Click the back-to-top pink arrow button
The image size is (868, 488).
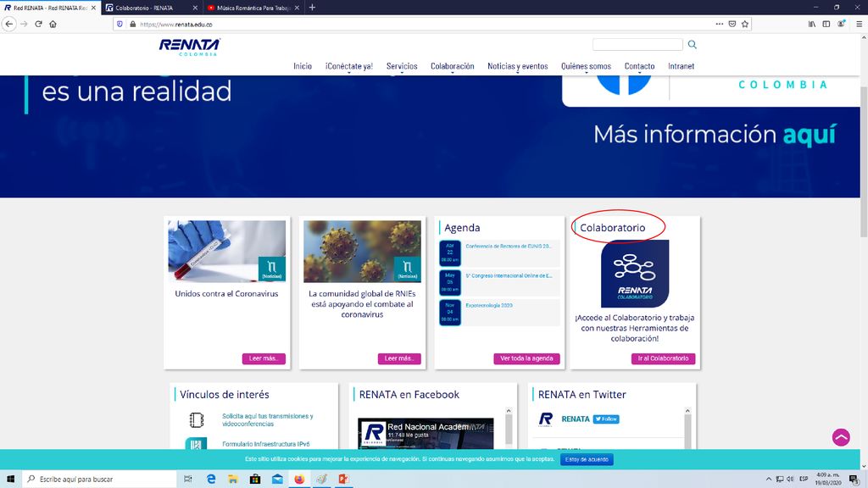pyautogui.click(x=841, y=437)
